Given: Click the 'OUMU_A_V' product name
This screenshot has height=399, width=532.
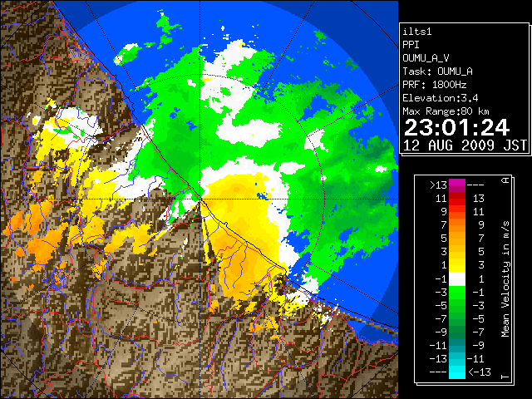Looking at the screenshot, I should tap(426, 58).
